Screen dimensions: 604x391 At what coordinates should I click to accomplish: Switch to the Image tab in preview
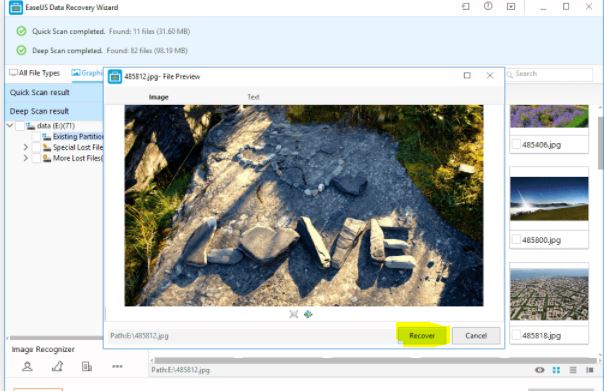tap(159, 97)
